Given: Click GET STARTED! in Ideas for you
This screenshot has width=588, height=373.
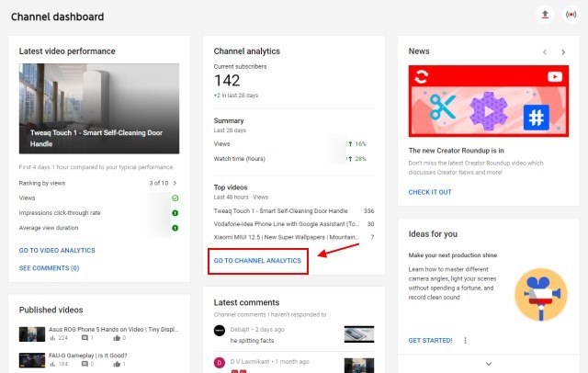Looking at the screenshot, I should (x=430, y=341).
